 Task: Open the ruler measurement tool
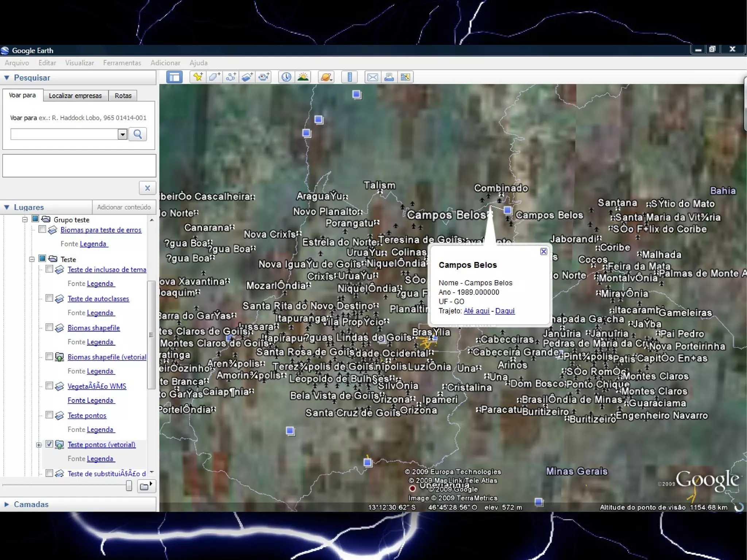pyautogui.click(x=349, y=77)
